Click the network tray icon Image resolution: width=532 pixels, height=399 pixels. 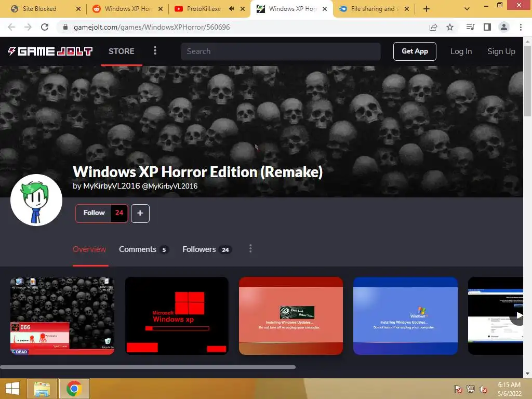coord(471,389)
